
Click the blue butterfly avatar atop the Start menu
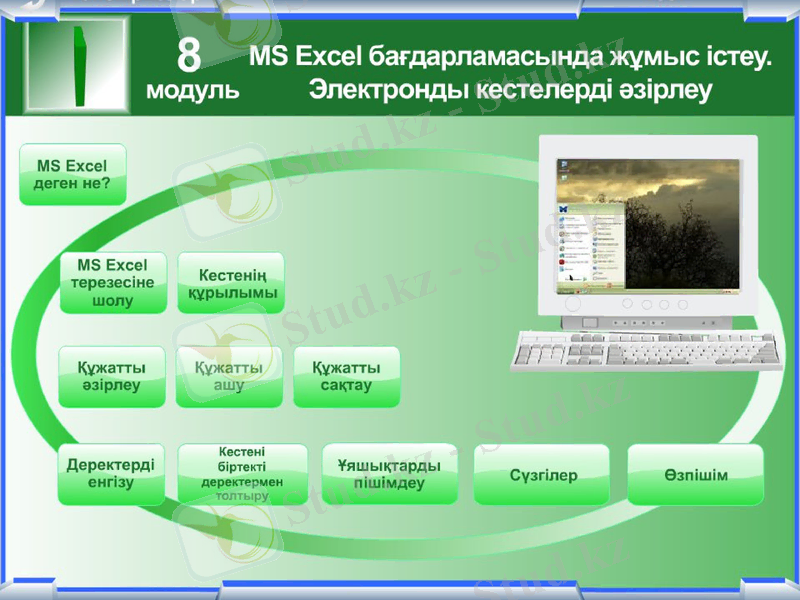pos(564,208)
